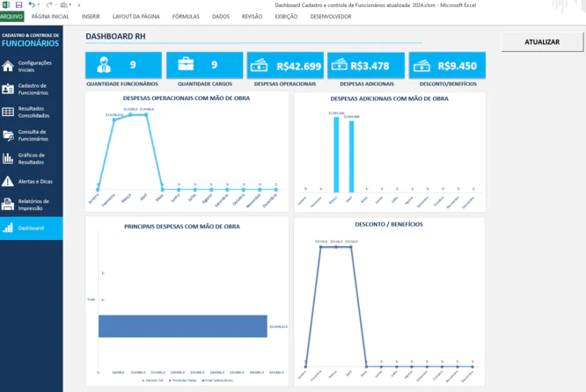Select the Dashboard bars icon in sidebar

tap(8, 228)
